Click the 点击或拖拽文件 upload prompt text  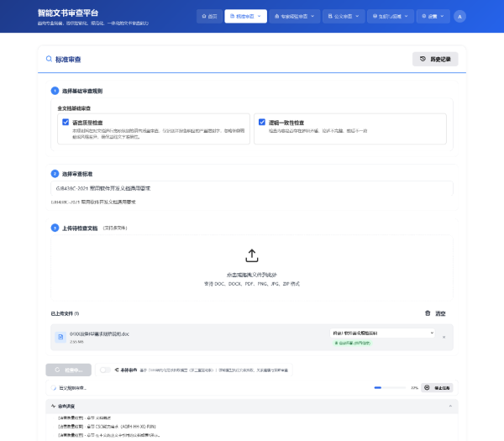pyautogui.click(x=252, y=275)
